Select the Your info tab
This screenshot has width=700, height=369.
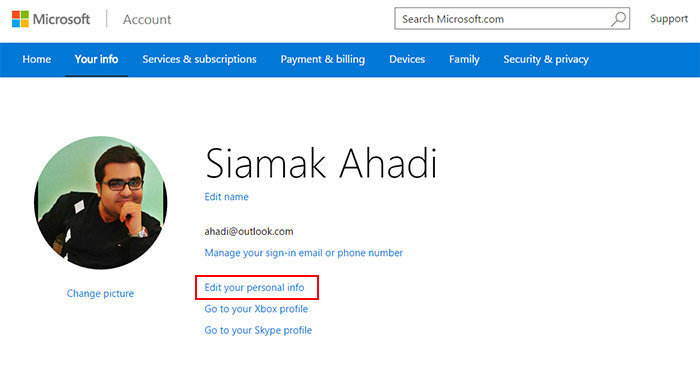click(x=96, y=59)
